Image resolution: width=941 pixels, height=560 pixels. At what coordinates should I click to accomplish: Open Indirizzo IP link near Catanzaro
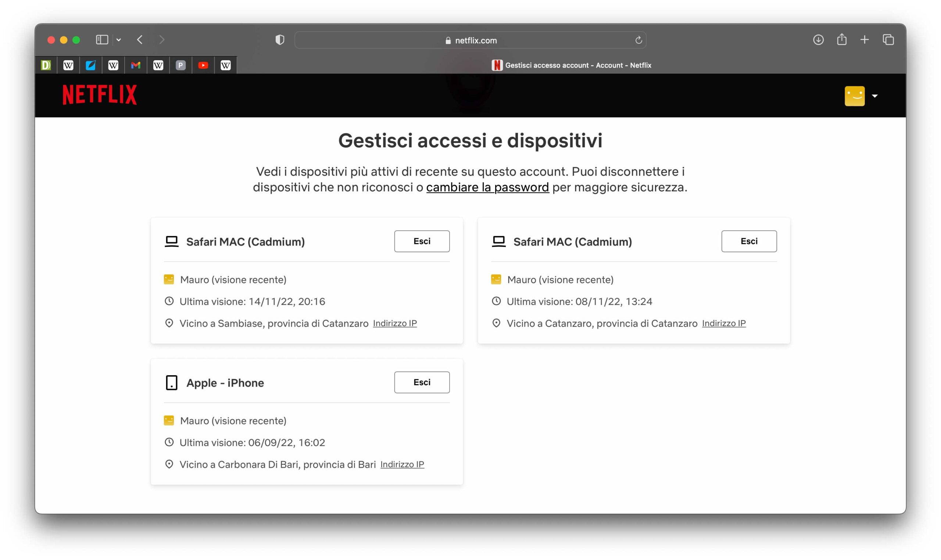(724, 323)
